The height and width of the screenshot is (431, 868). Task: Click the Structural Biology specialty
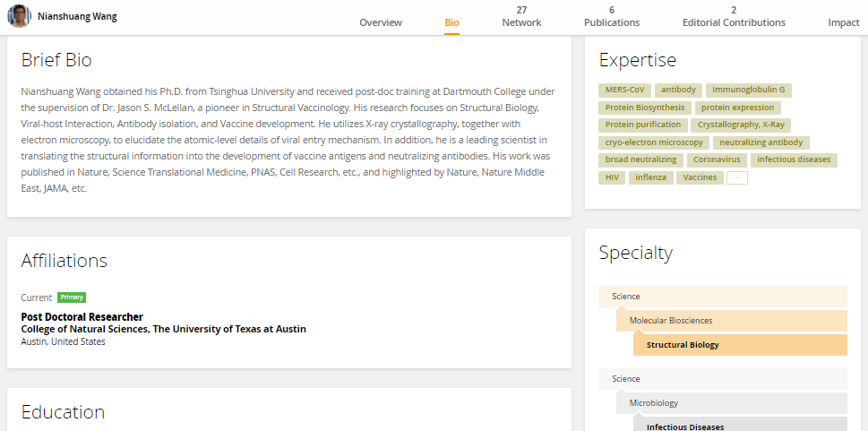pos(740,345)
